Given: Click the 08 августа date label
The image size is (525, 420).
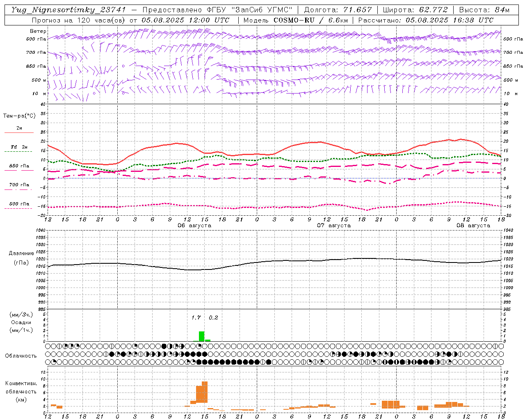Looking at the screenshot, I should (x=473, y=226).
